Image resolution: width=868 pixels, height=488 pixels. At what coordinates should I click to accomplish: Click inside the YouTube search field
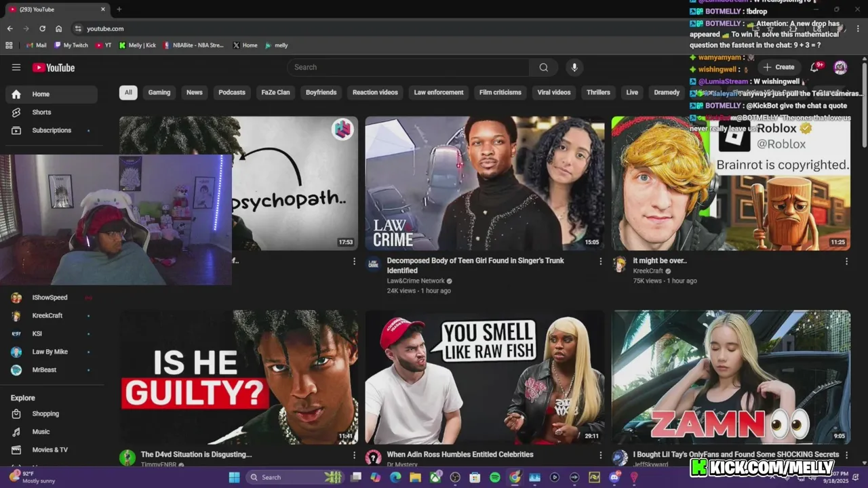point(408,67)
